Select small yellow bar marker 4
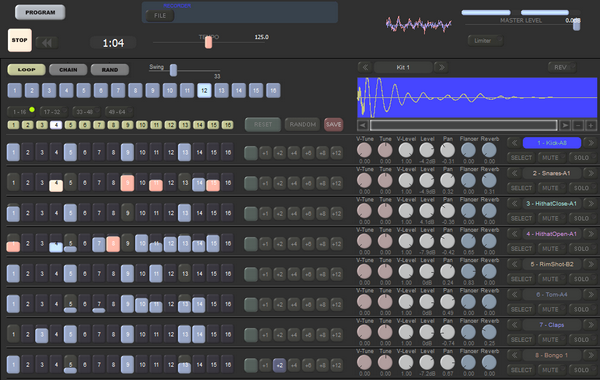Image resolution: width=600 pixels, height=380 pixels. pyautogui.click(x=56, y=125)
